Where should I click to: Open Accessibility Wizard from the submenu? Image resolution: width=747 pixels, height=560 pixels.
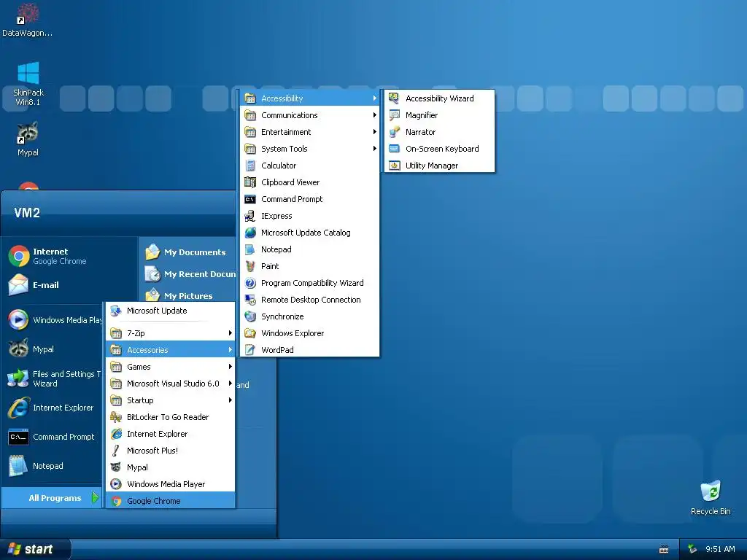click(439, 98)
